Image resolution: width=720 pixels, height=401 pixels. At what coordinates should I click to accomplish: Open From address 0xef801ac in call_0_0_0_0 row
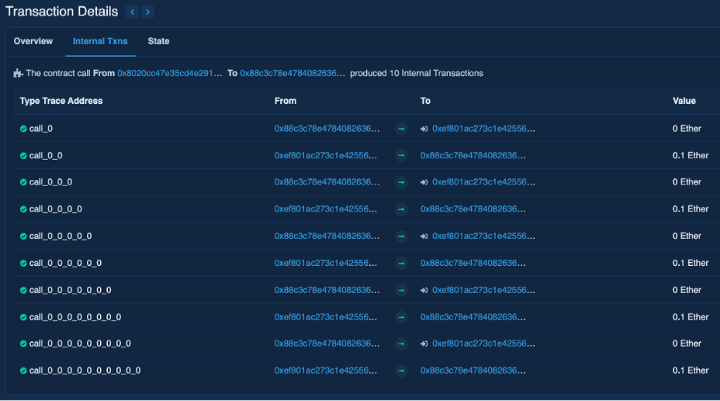click(327, 209)
